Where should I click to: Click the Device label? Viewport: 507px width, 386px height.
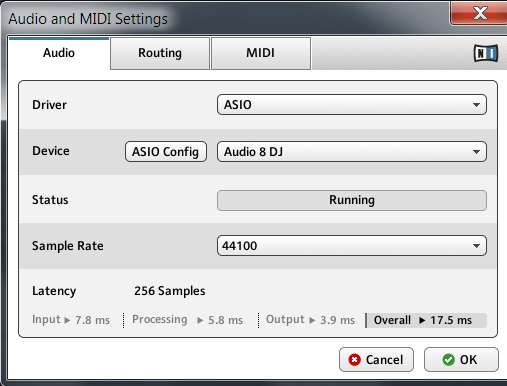[51, 151]
